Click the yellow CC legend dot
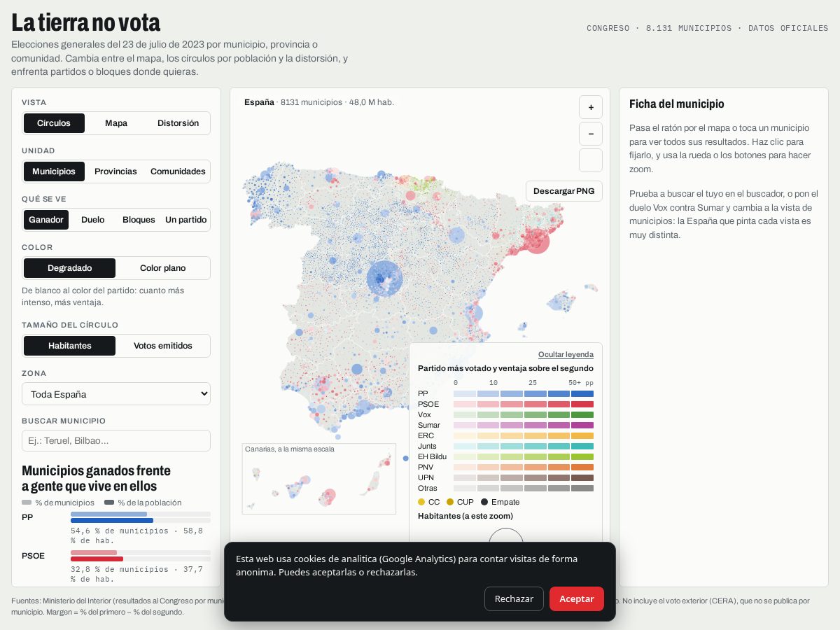Screen dimensions: 840x630 (421, 502)
